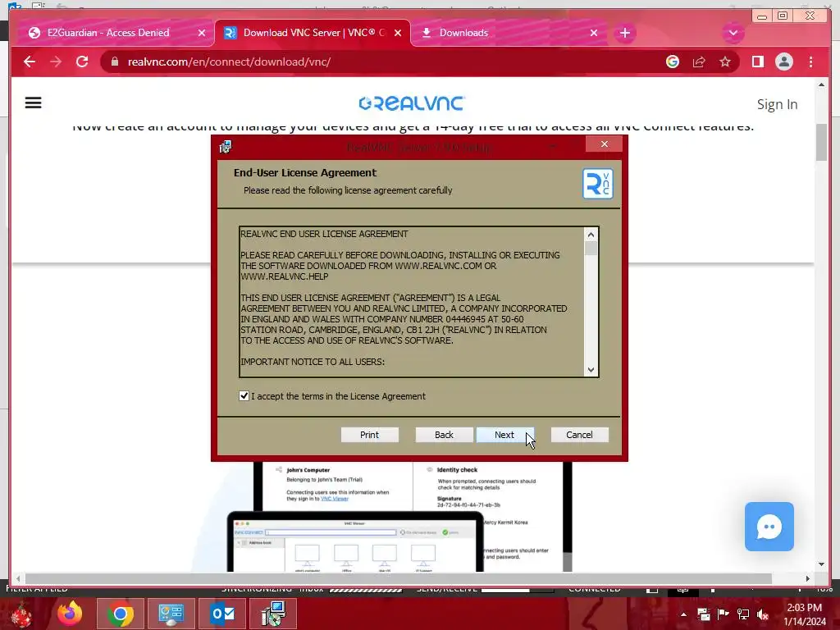Click the address bar URL
The height and width of the screenshot is (630, 840).
pos(230,62)
